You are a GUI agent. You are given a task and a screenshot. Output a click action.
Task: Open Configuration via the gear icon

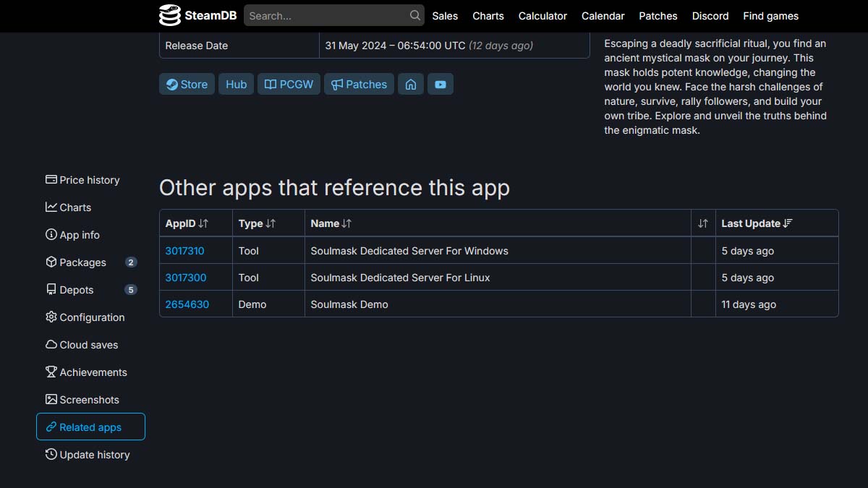tap(50, 317)
